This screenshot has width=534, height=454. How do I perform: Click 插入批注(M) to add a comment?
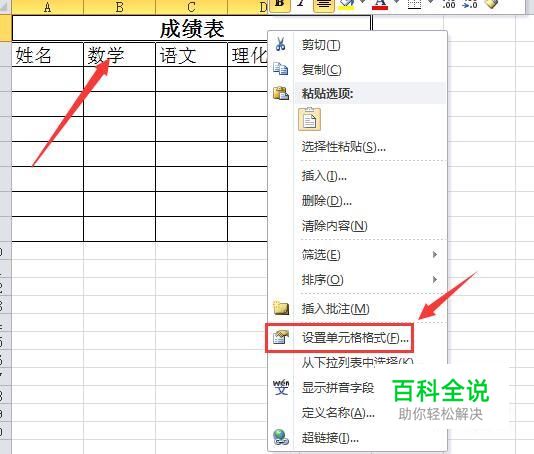pos(358,309)
